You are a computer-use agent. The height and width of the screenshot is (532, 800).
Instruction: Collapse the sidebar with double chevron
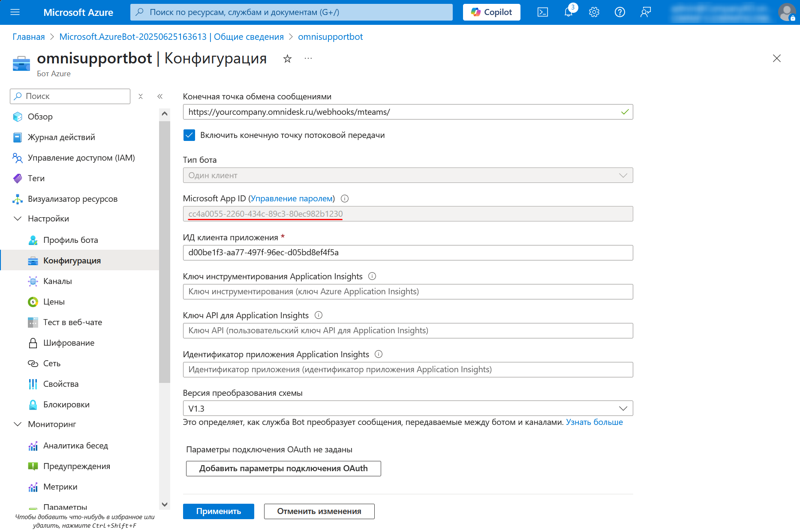click(x=160, y=96)
